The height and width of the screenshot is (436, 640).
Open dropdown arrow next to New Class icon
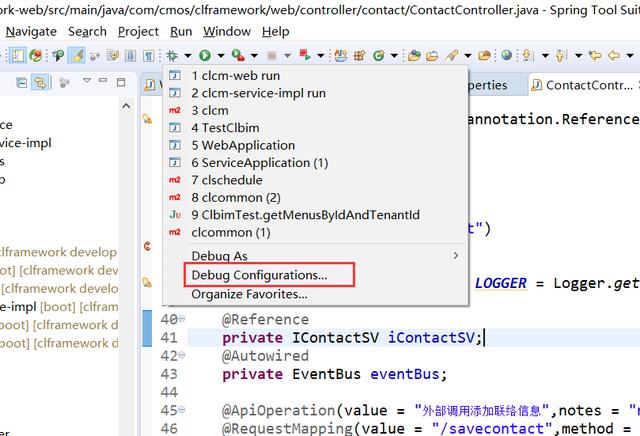394,55
